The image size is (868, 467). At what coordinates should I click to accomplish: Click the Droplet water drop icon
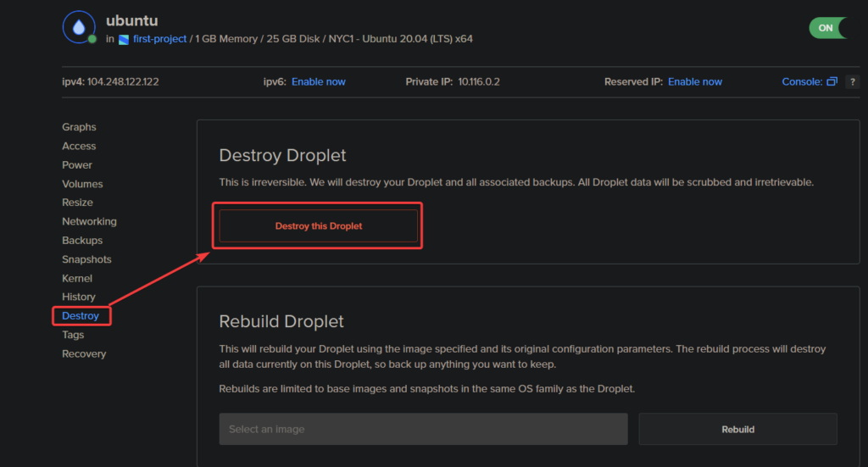(79, 27)
